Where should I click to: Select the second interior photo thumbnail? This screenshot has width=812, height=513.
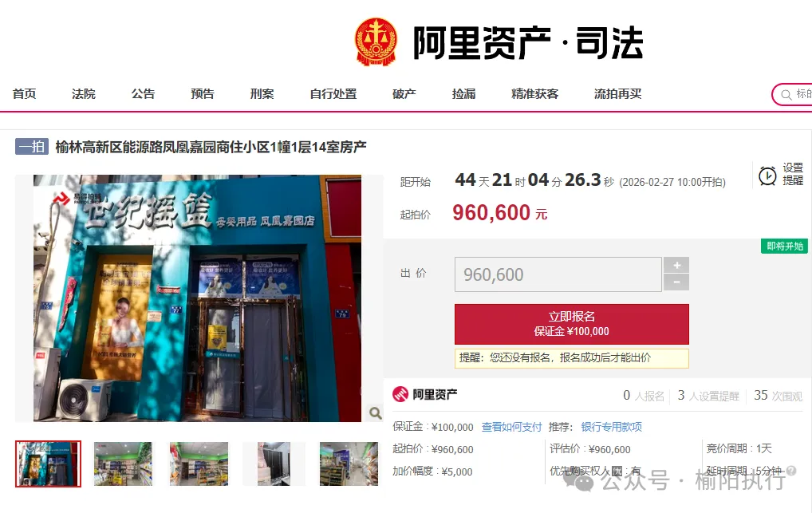click(x=124, y=464)
